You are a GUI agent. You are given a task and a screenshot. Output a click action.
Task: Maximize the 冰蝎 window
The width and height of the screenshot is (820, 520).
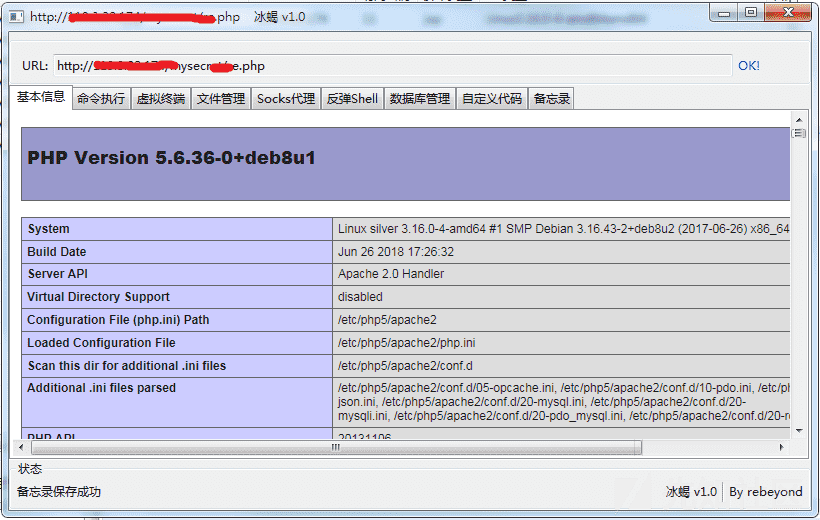[x=751, y=13]
